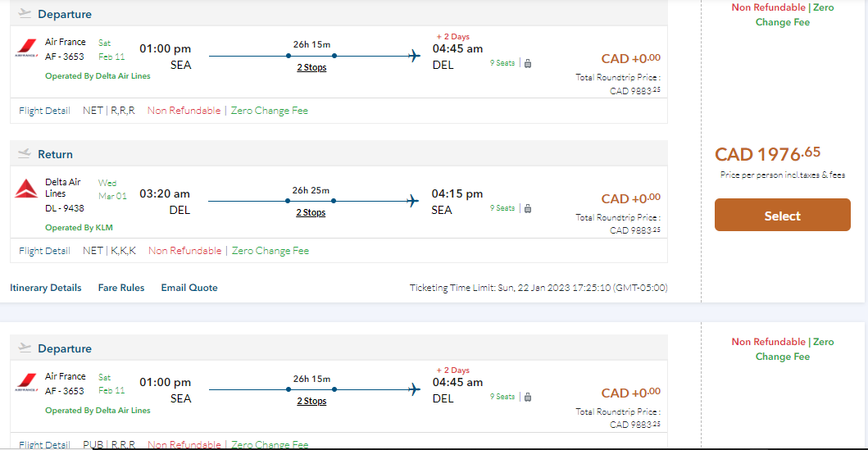Click the Air France logo in the PUB fare departure card

[x=27, y=383]
